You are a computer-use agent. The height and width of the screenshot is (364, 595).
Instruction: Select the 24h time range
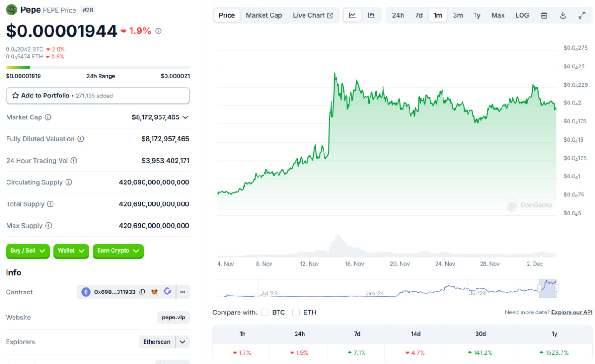click(398, 15)
